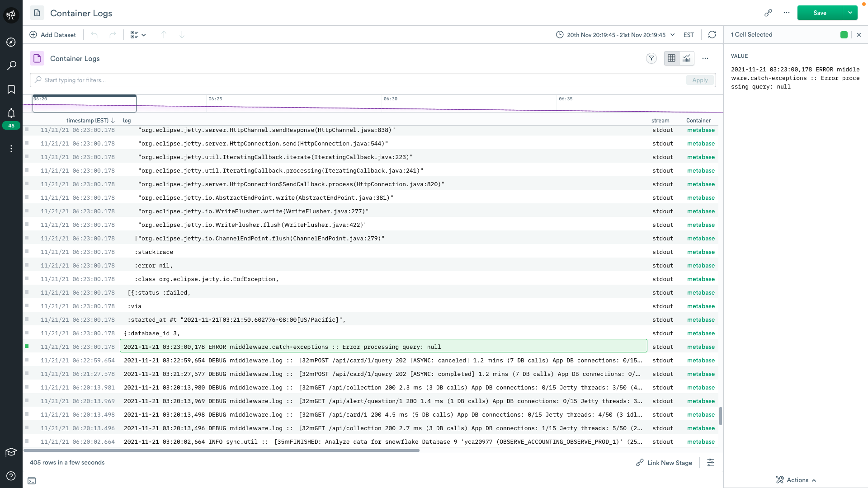Change the EST timezone selector
This screenshot has height=488, width=868.
point(689,35)
